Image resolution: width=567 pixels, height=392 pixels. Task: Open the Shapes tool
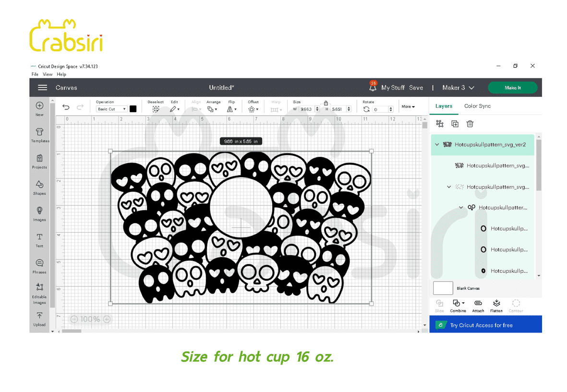tap(40, 187)
